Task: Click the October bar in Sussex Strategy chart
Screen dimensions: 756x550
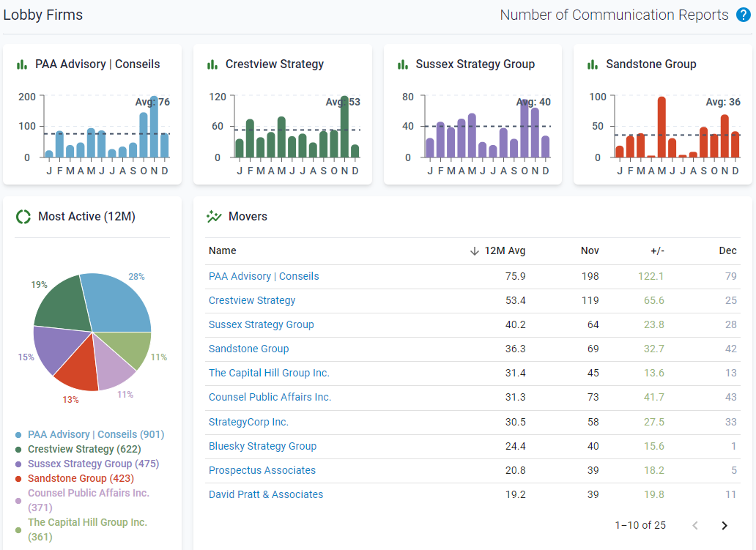Action: tap(524, 129)
